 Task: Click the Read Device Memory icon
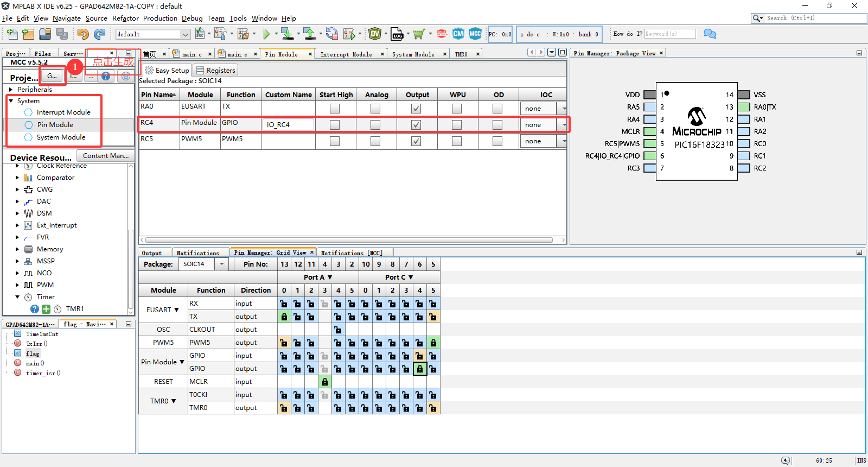[x=310, y=34]
